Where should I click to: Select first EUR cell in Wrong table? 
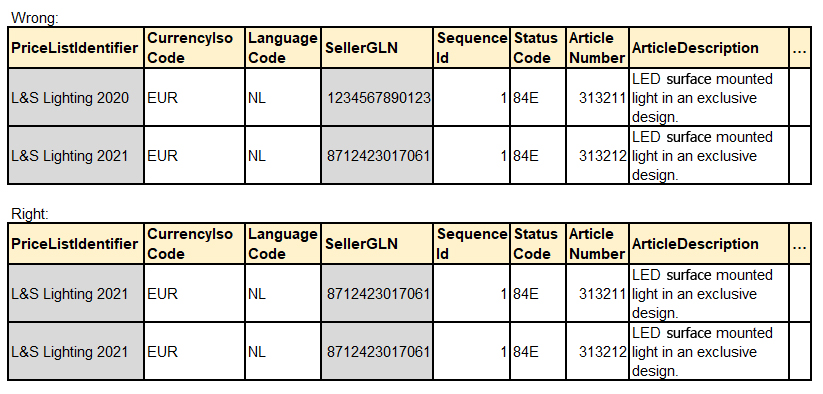tap(194, 98)
